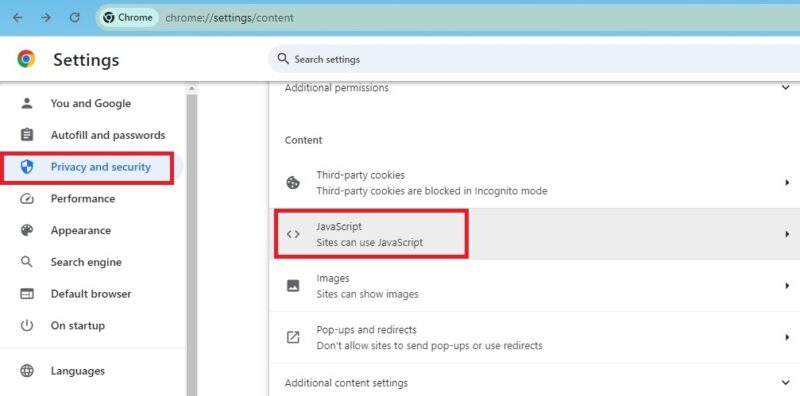Click the 'Content' section heading
Viewport: 800px width, 396px height.
tap(303, 140)
